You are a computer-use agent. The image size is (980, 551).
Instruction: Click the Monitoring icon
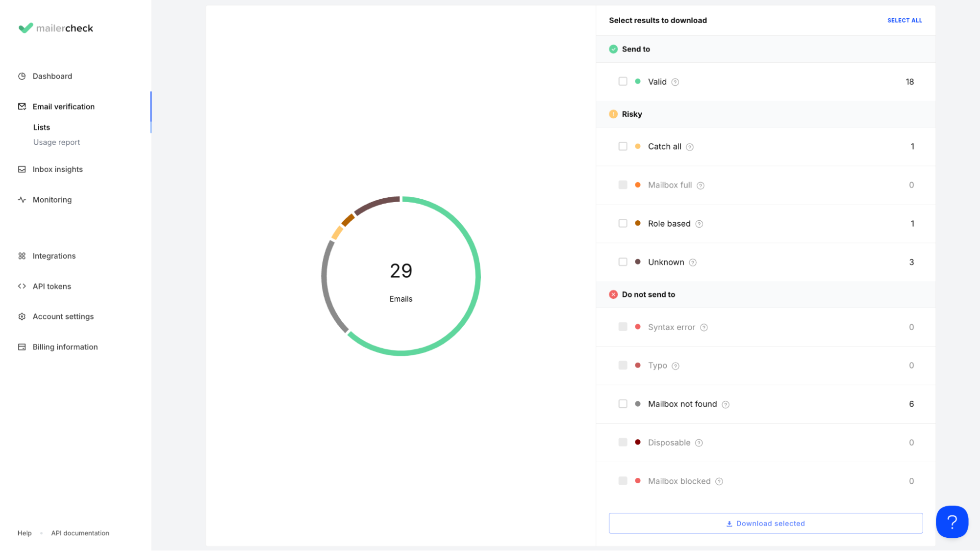[x=22, y=199]
